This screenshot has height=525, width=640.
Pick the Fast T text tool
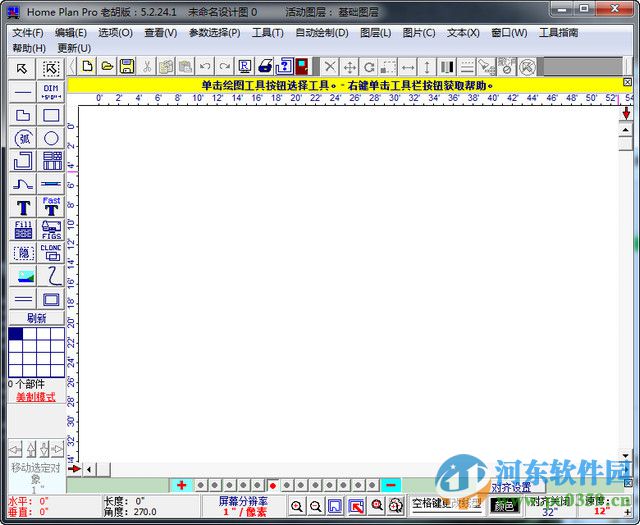51,207
